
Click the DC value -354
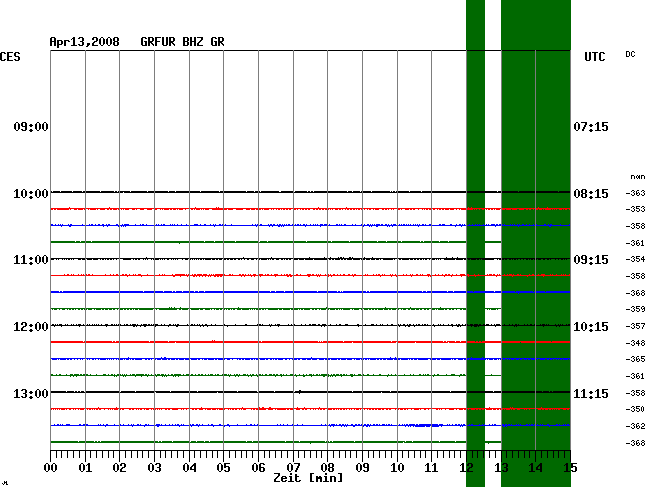[635, 259]
